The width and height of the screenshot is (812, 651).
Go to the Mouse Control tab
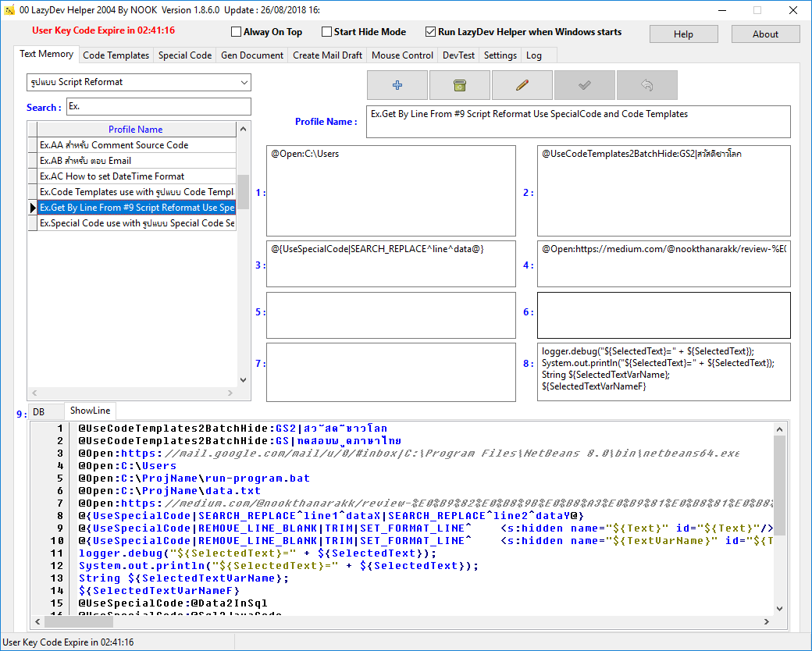pos(402,55)
